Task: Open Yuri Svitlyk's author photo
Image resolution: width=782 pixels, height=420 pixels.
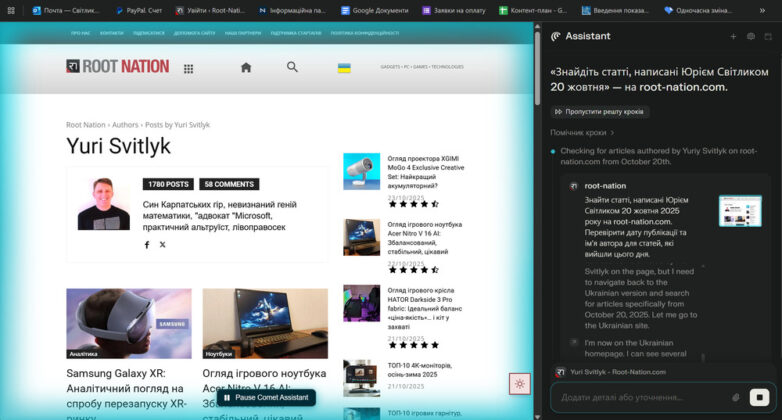Action: [x=104, y=204]
